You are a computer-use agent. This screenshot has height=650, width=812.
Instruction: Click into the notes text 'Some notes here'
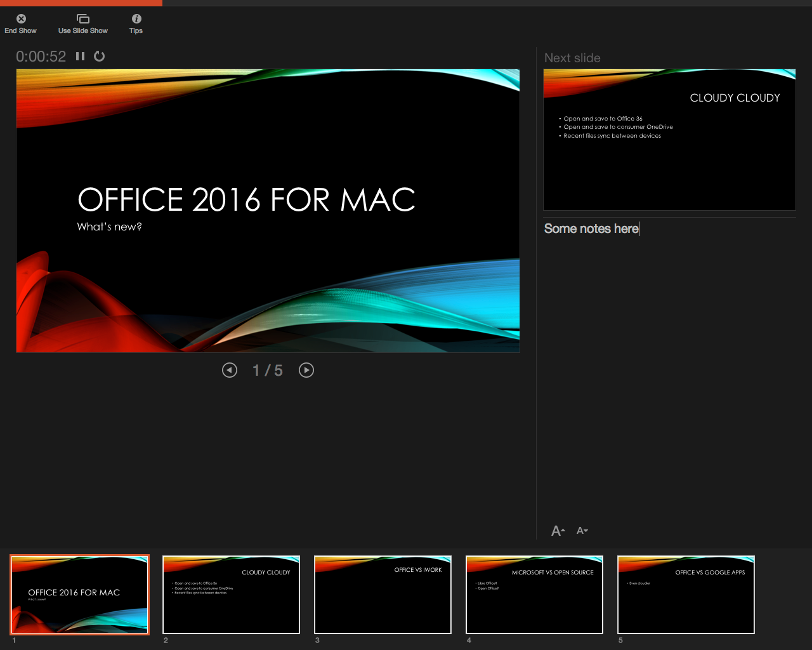pos(591,229)
